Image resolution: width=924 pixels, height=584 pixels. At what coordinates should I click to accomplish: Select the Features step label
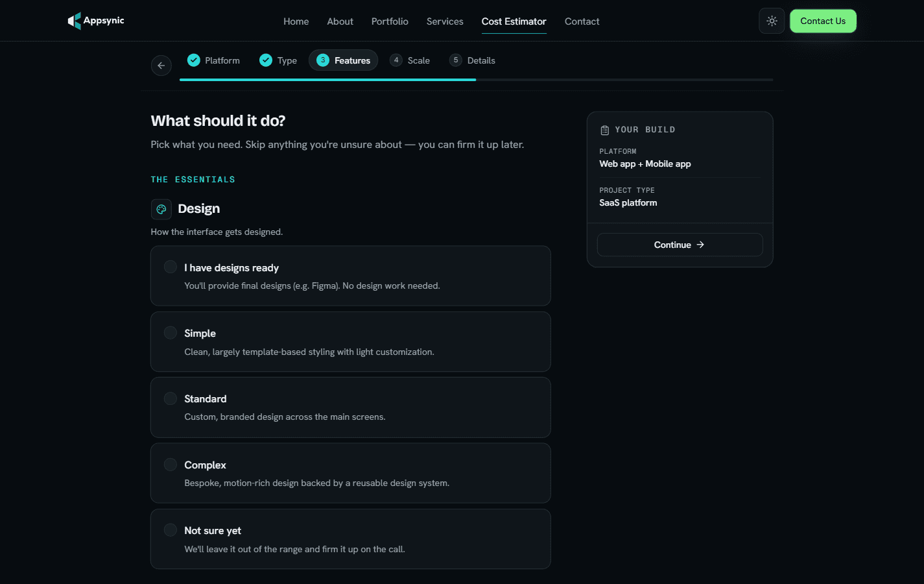pos(353,60)
